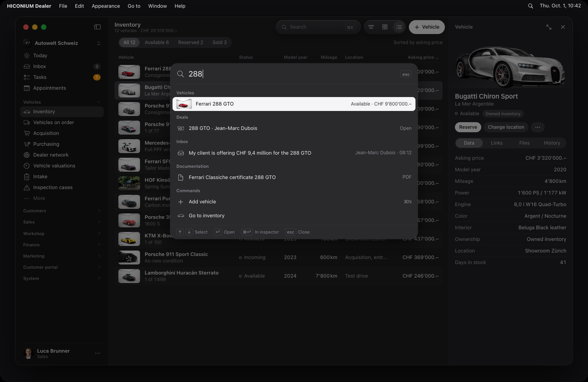588x382 pixels.
Task: Select Ferrari 288 GTO search result
Action: pos(294,104)
